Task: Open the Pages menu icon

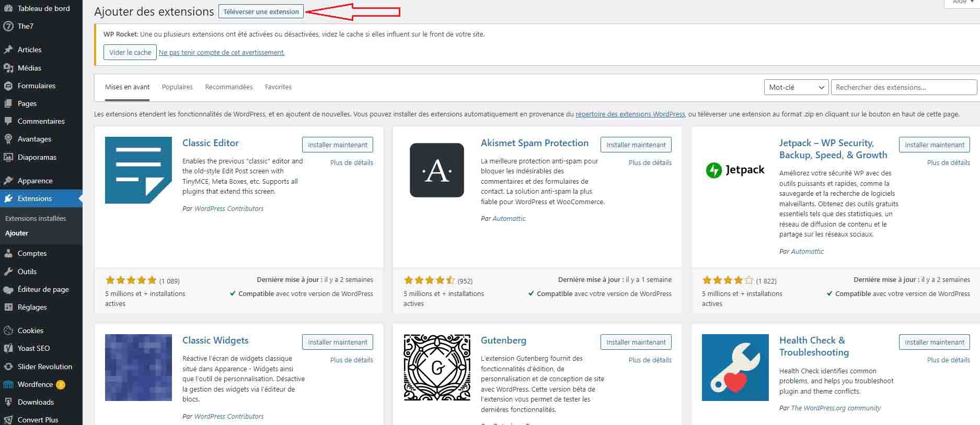Action: [x=8, y=103]
